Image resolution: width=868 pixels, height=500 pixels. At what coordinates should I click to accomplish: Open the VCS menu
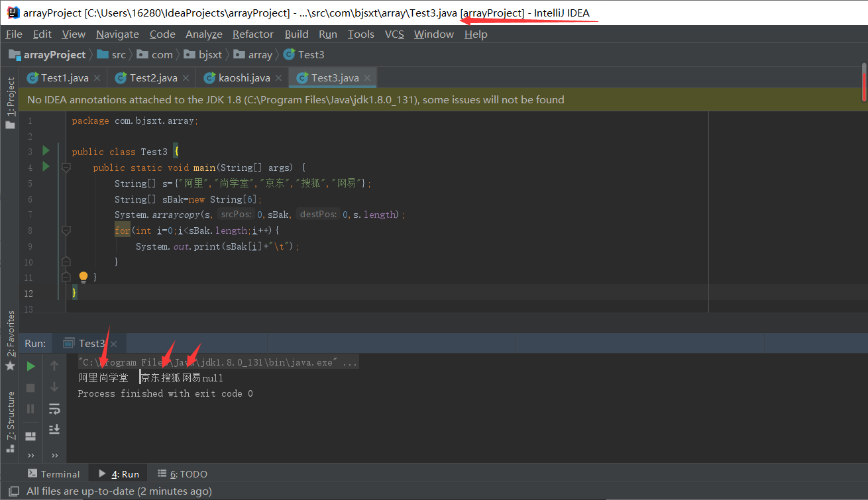click(x=394, y=34)
